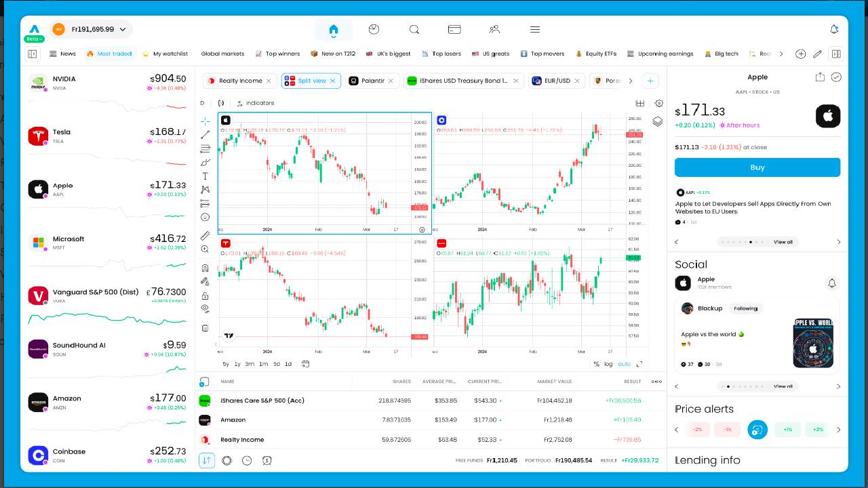Open chart settings gear icon

(658, 103)
